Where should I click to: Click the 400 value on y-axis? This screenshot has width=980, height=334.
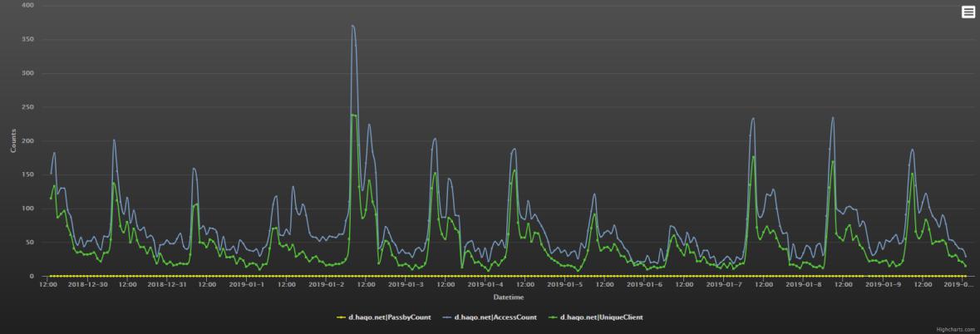click(x=27, y=5)
